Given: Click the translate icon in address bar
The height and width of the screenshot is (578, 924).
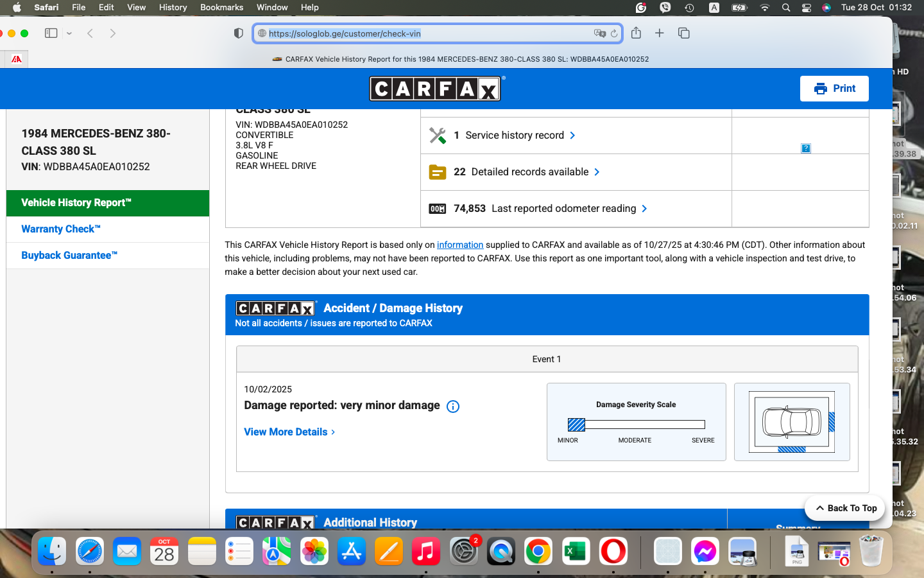Looking at the screenshot, I should point(599,33).
